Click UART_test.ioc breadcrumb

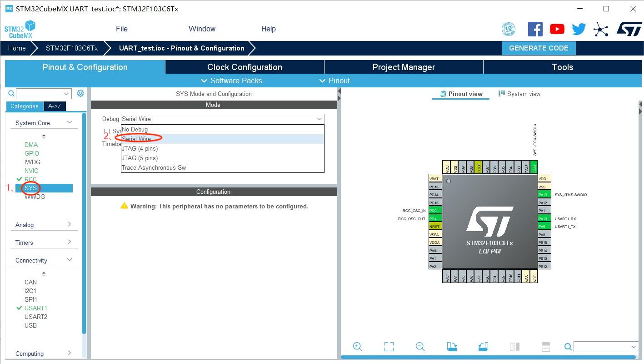coord(181,48)
